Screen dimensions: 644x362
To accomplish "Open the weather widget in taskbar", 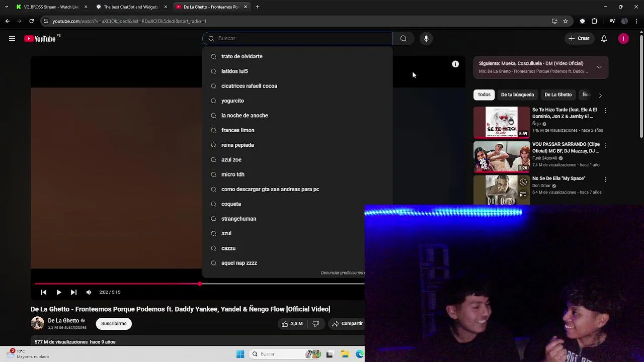I will [28, 354].
